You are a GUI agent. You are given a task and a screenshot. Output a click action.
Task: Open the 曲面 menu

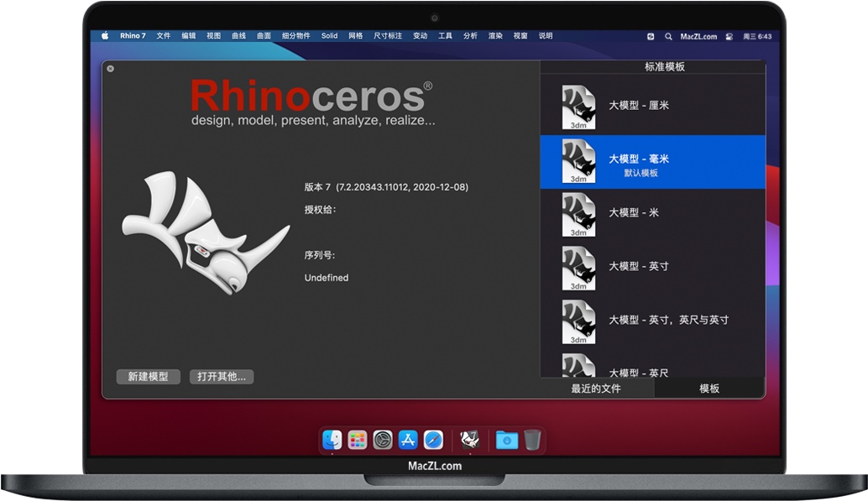264,36
